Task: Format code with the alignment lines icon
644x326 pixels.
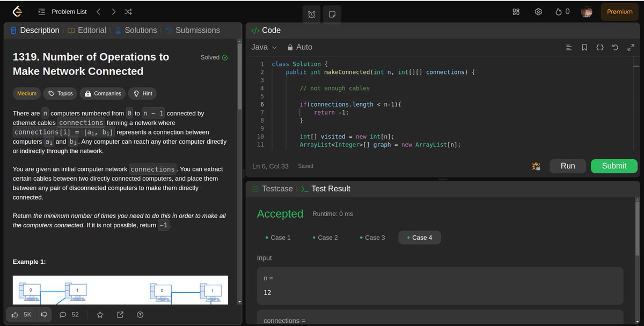Action: 568,47
